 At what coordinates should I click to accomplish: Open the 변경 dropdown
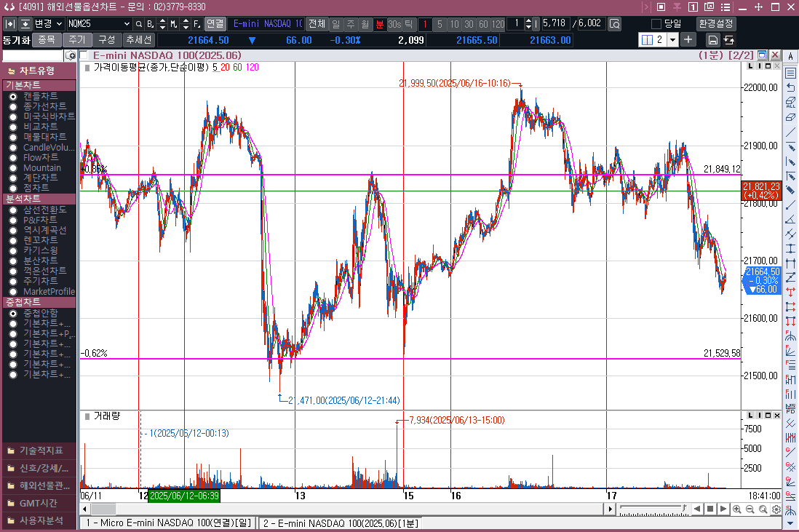click(x=49, y=24)
